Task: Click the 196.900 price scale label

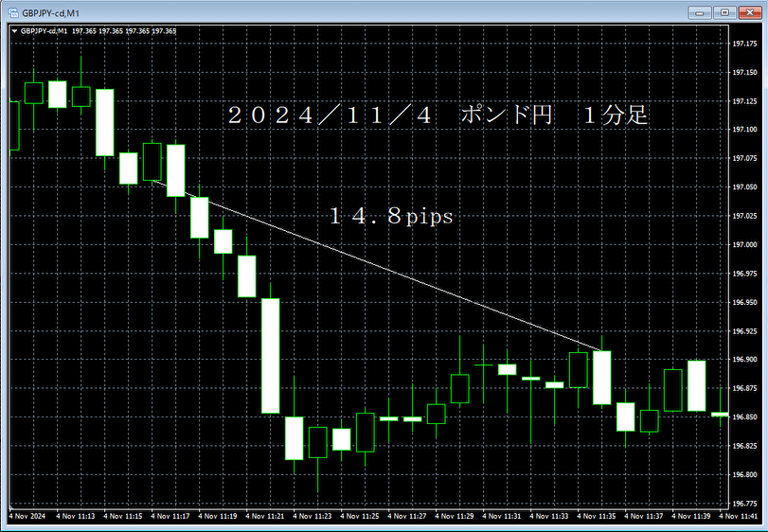Action: tap(744, 360)
